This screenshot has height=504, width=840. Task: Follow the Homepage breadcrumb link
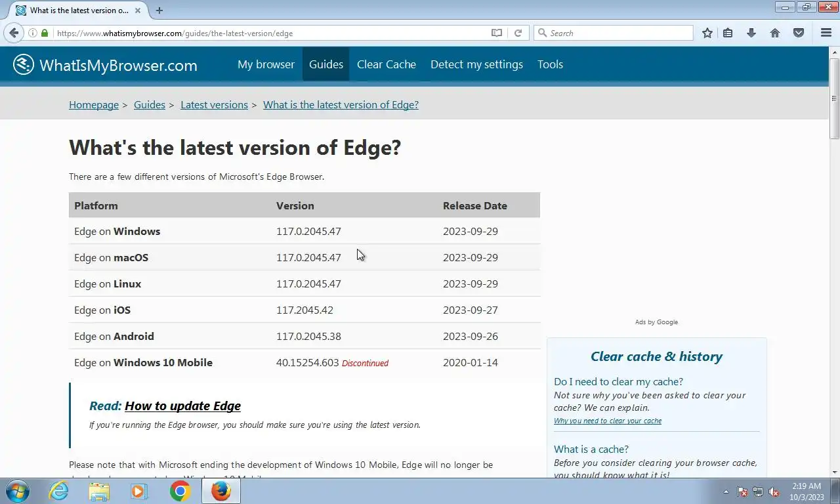point(94,105)
